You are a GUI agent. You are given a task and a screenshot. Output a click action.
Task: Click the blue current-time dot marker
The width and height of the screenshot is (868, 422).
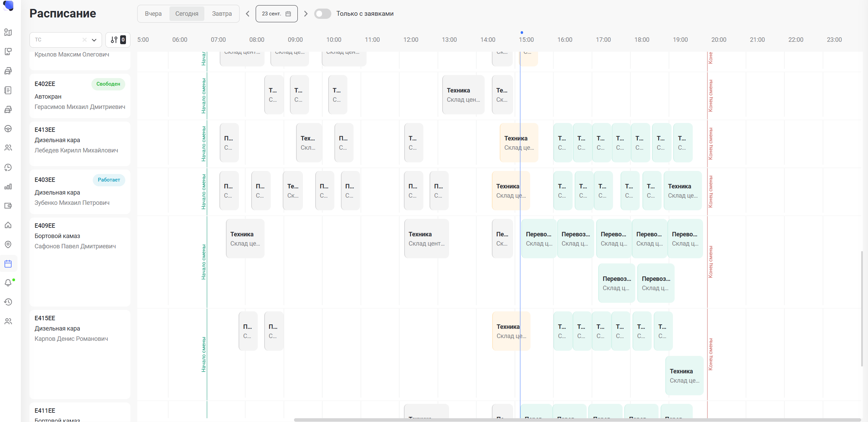coord(522,33)
